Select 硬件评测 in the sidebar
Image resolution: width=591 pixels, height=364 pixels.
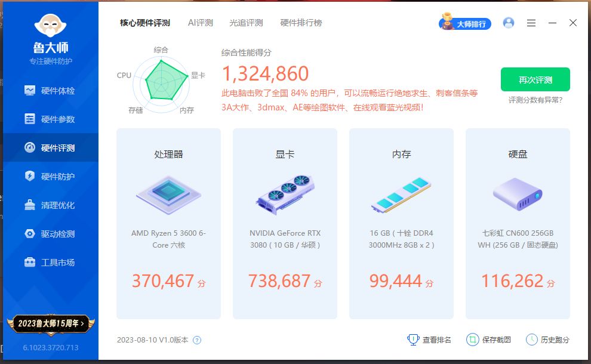[x=51, y=148]
